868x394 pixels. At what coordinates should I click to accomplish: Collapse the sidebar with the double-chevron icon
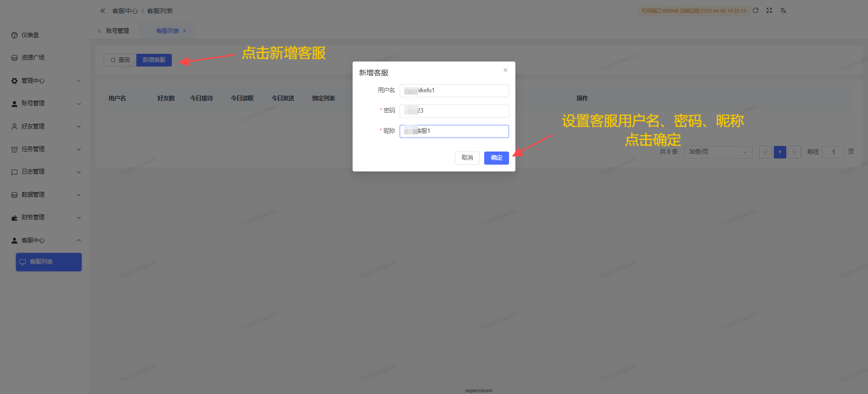pyautogui.click(x=103, y=11)
